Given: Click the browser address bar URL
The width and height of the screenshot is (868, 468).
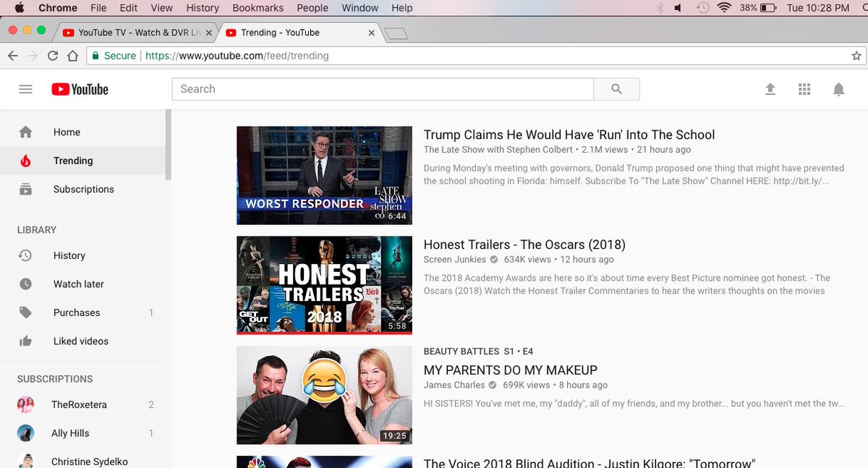Looking at the screenshot, I should click(x=237, y=56).
